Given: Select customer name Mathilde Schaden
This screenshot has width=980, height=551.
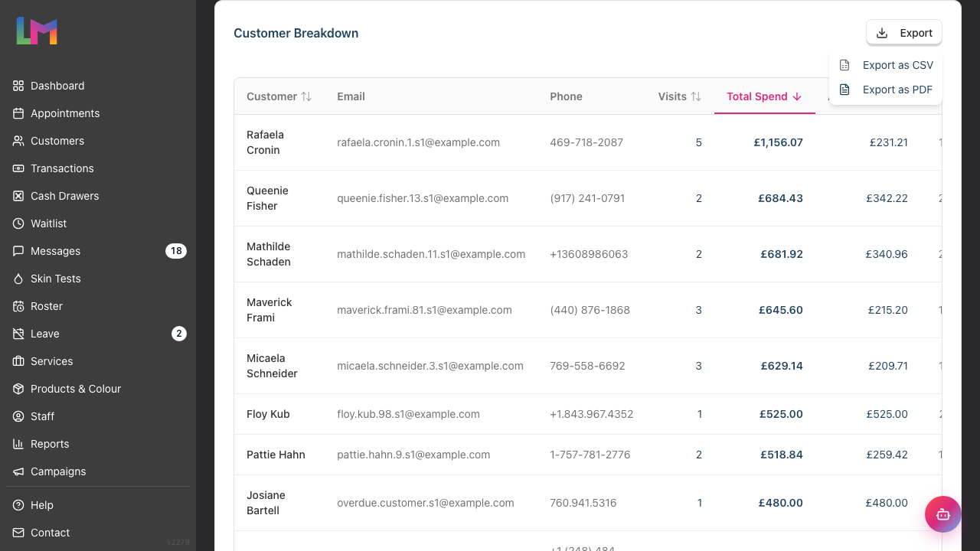Looking at the screenshot, I should [x=269, y=254].
